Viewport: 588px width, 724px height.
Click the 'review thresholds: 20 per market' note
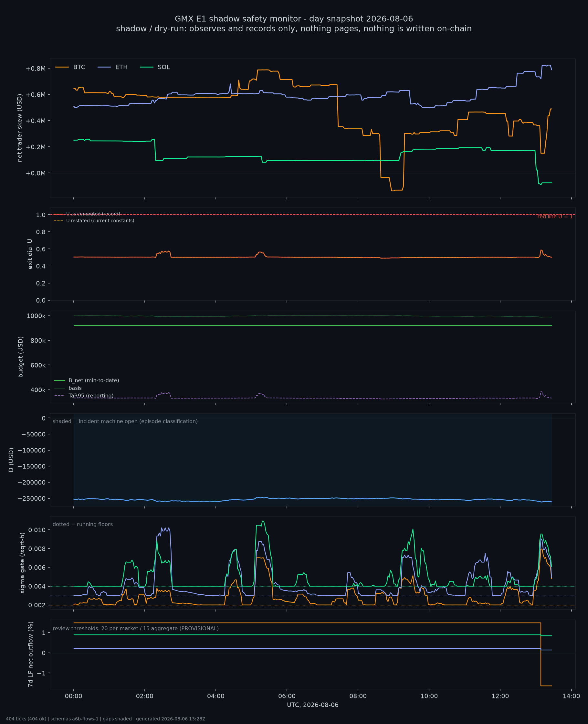coord(135,628)
